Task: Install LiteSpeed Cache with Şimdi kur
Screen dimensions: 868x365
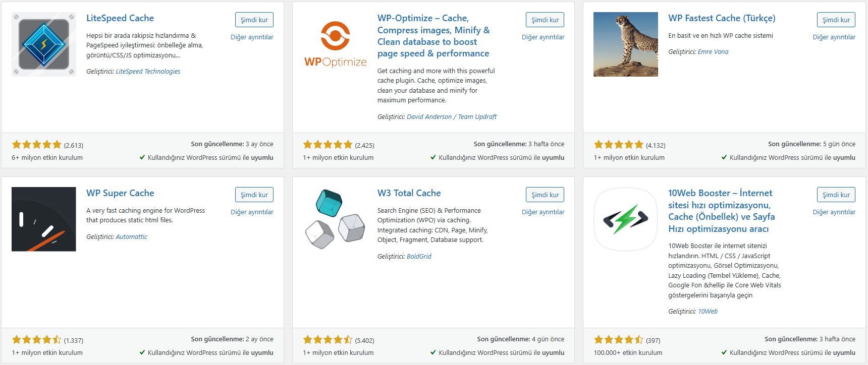Action: (x=254, y=20)
